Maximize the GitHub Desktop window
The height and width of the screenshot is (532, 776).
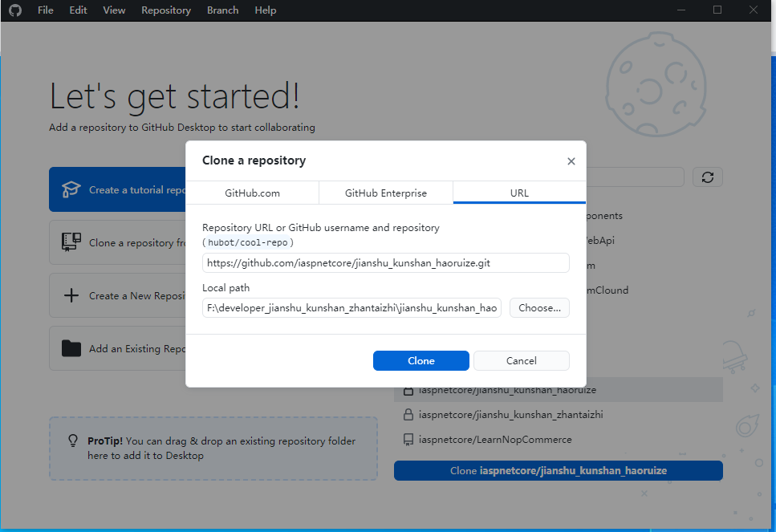[717, 10]
